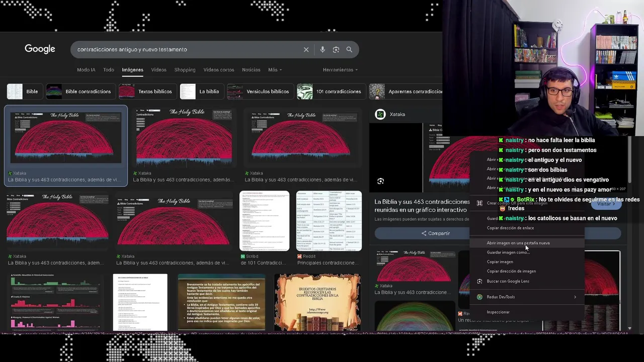The height and width of the screenshot is (362, 644).
Task: Open the Shopping tab
Action: (185, 70)
